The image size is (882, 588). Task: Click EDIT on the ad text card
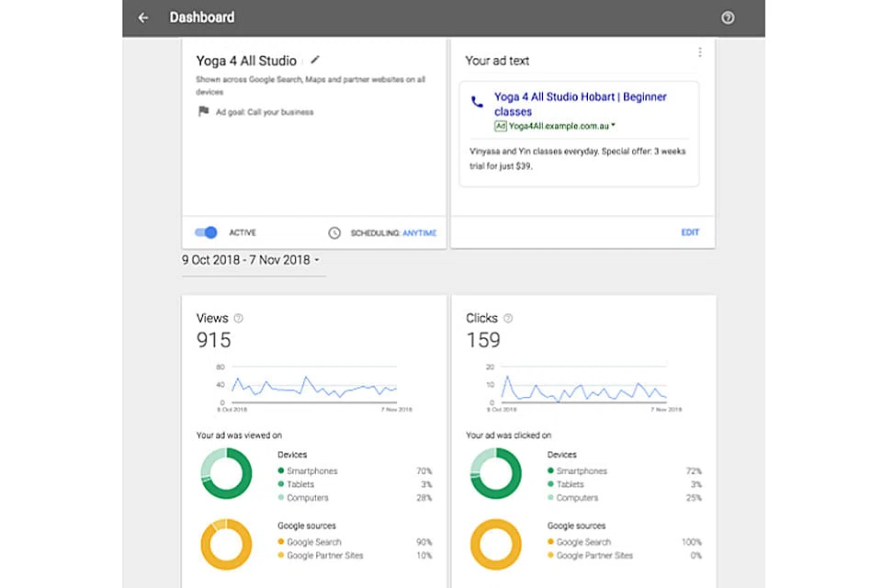pyautogui.click(x=690, y=232)
